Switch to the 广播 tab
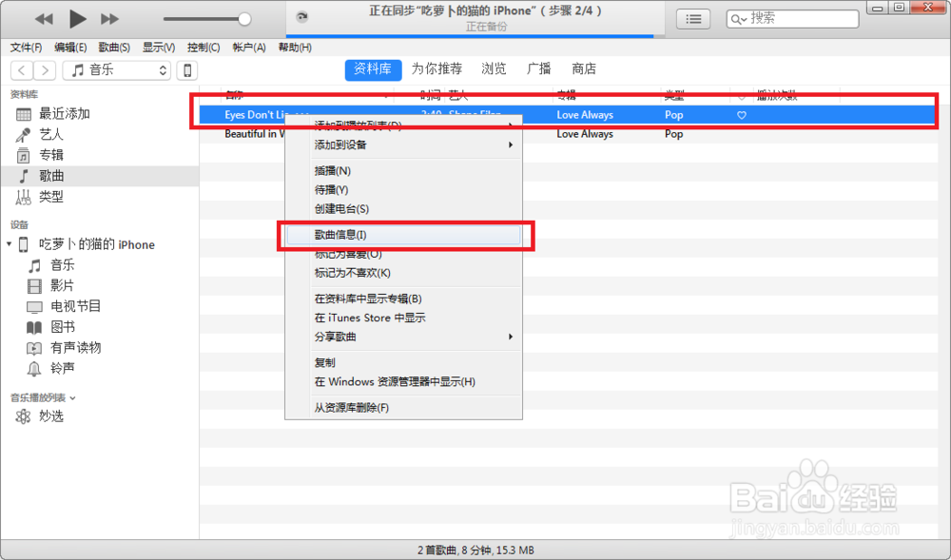Screen dimensions: 951x560 click(538, 69)
